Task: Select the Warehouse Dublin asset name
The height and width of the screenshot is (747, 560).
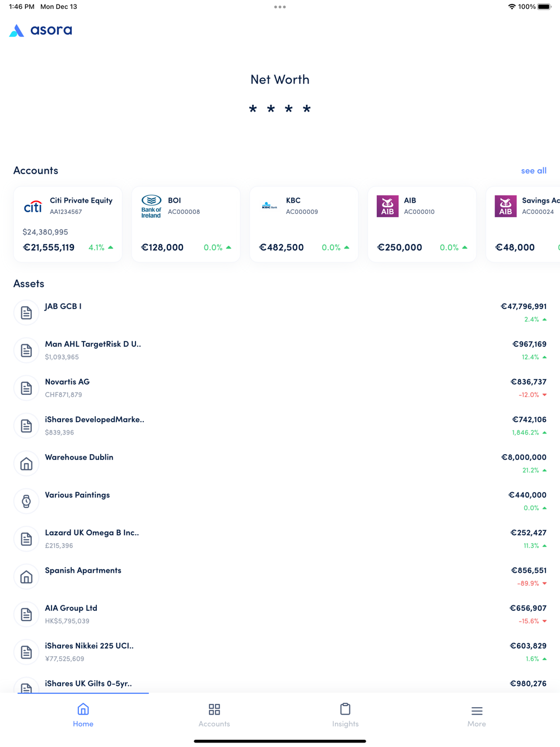Action: point(79,457)
